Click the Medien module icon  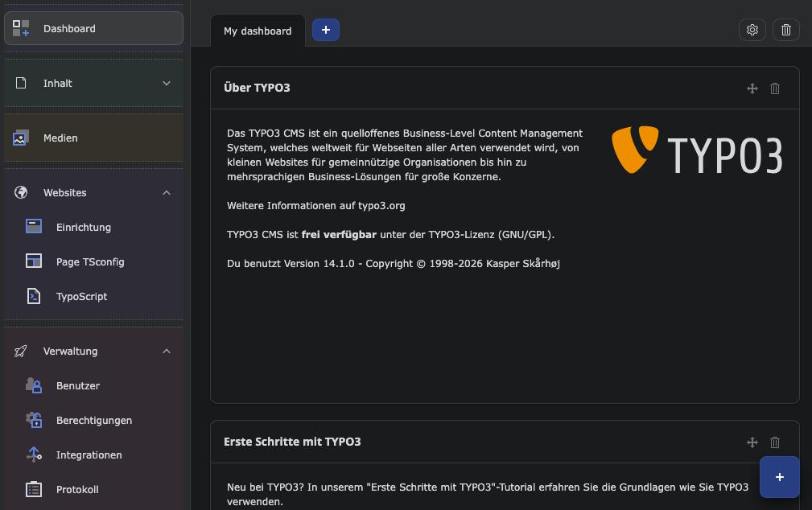coord(21,138)
